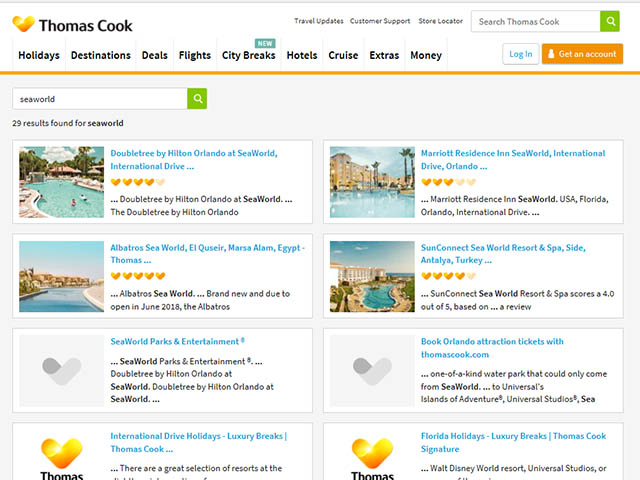Click the '29 results found for seaworld' text
Screen dimensions: 640x480
[x=68, y=123]
